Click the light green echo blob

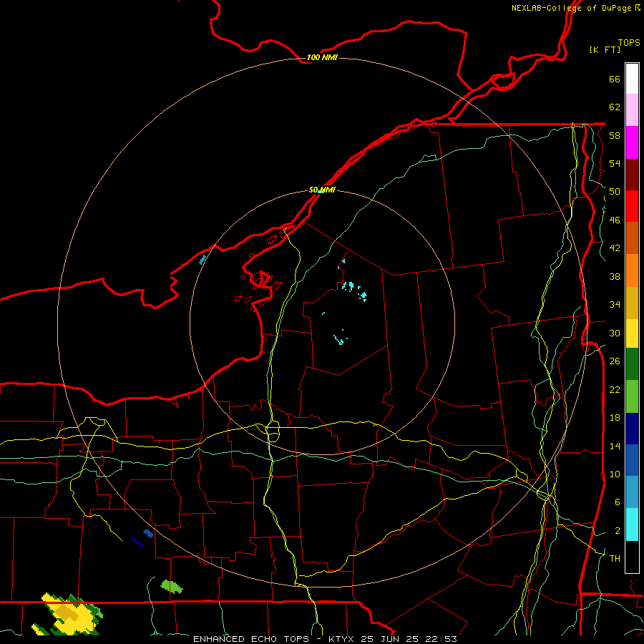point(172,586)
